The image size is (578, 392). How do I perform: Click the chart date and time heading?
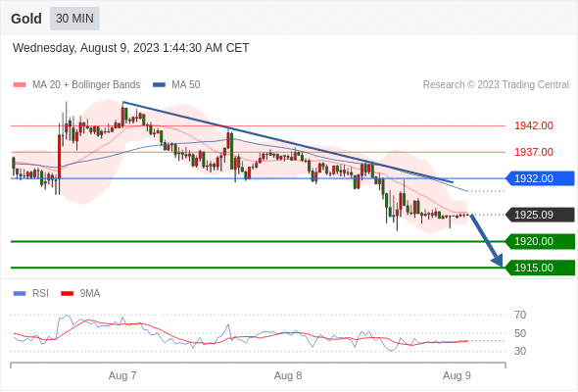(x=131, y=48)
